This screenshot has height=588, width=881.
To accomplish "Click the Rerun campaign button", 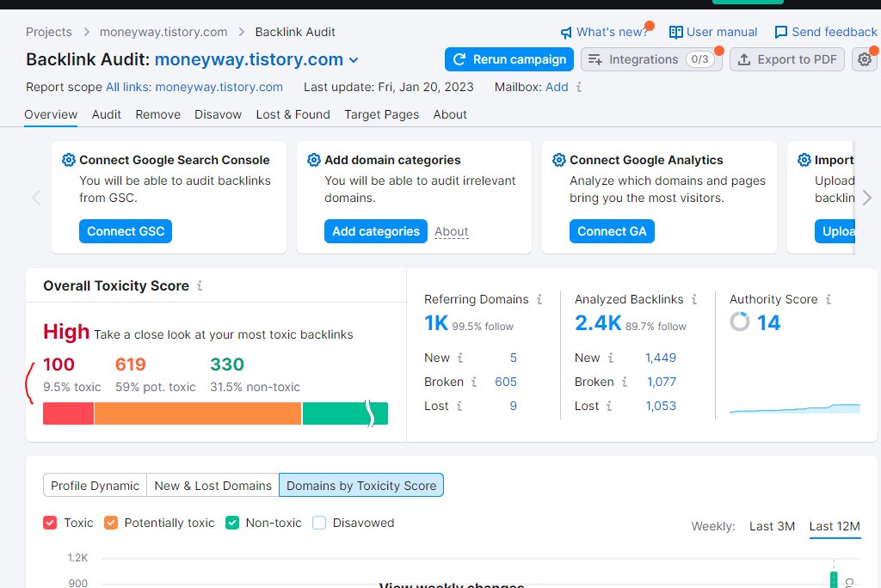I will 509,59.
